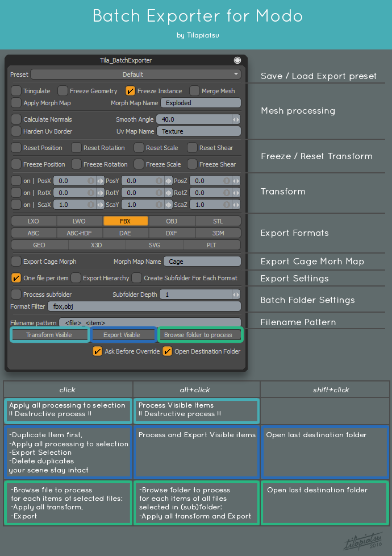392x556 pixels.
Task: Turn on the RotX row 'on' checkbox
Action: (16, 193)
